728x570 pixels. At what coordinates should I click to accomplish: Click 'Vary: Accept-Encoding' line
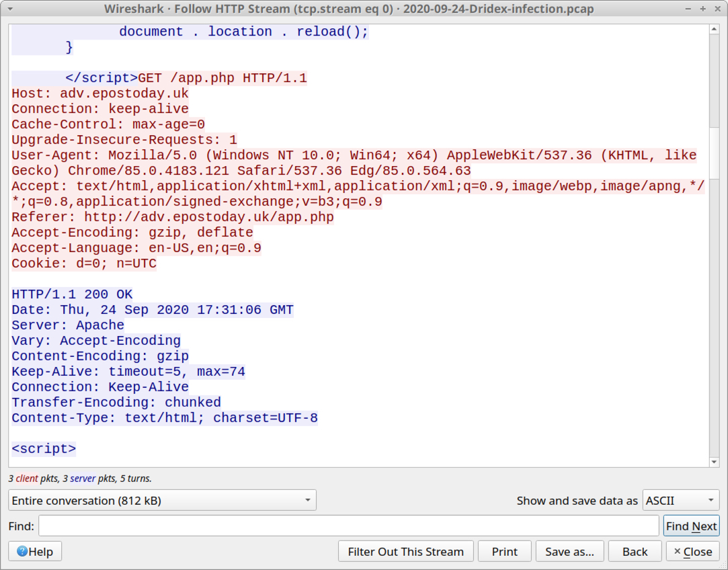coord(96,341)
